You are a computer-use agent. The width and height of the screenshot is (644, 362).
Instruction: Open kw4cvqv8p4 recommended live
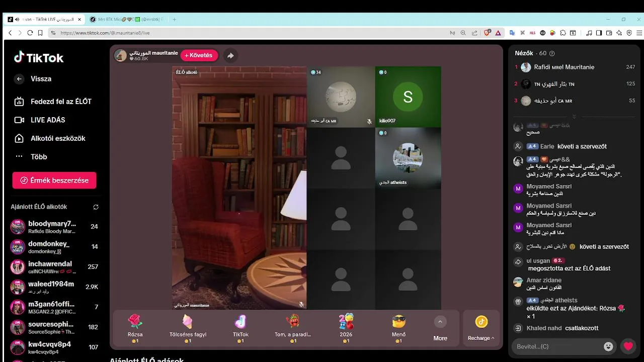tap(54, 347)
